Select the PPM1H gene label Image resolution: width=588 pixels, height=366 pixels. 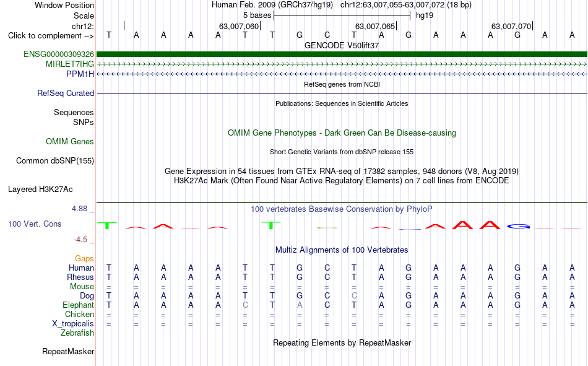tap(80, 74)
